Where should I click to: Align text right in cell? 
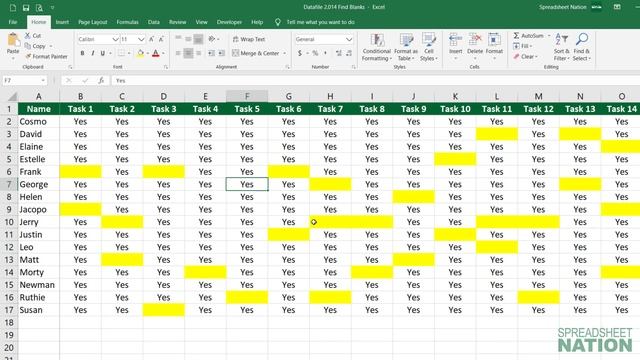pos(198,53)
